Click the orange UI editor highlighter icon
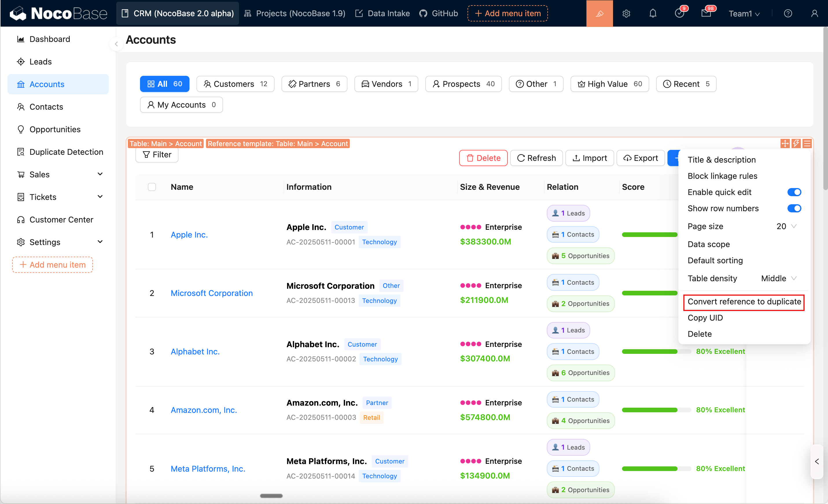 (x=599, y=13)
